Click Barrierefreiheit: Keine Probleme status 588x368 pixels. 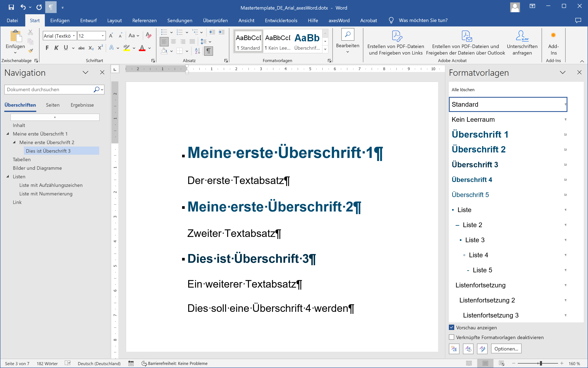(175, 363)
